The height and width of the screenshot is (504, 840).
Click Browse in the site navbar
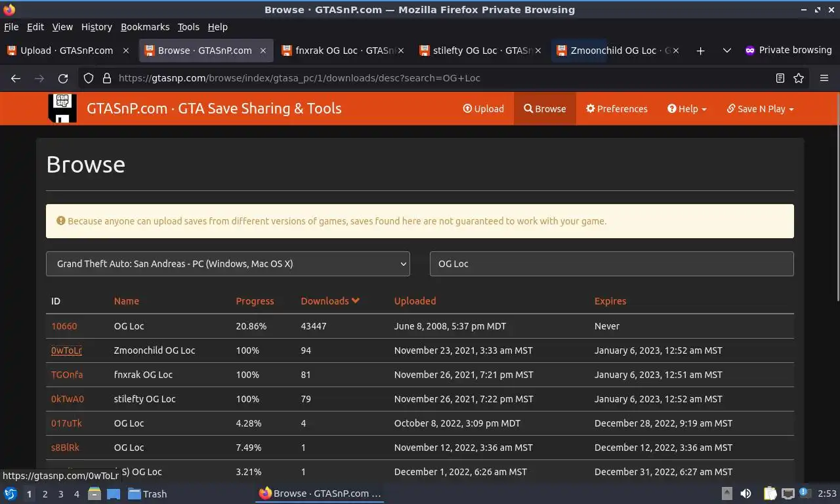click(545, 109)
